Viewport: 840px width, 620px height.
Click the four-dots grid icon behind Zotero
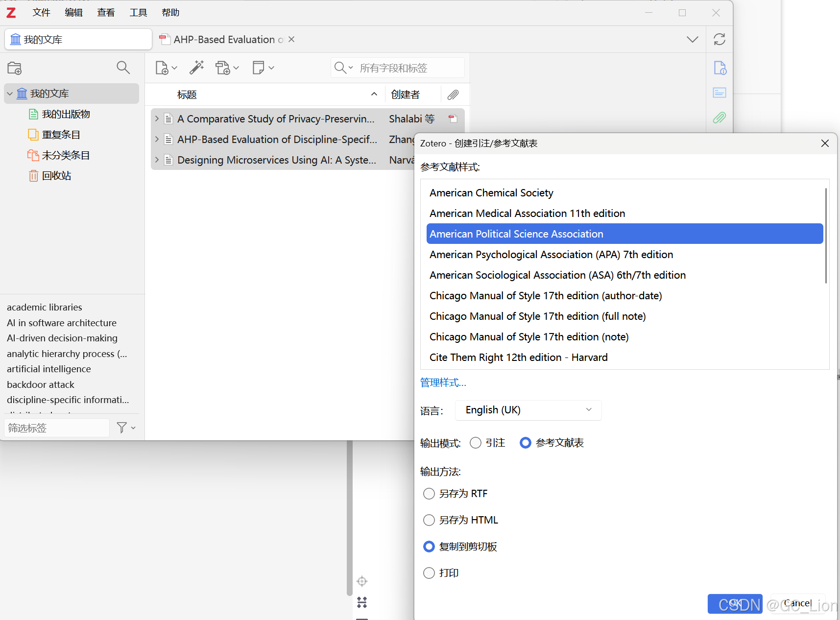pyautogui.click(x=362, y=602)
